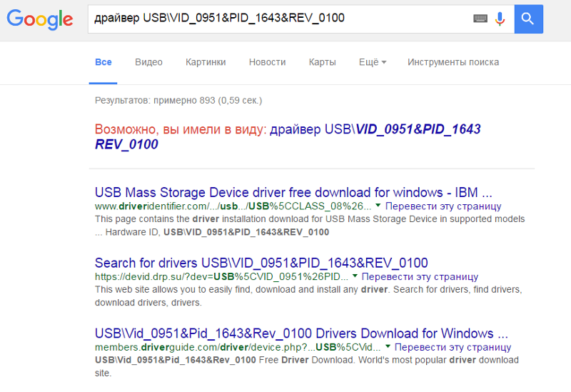
Task: Click the members.driverguide.com URL text
Action: coord(238,347)
